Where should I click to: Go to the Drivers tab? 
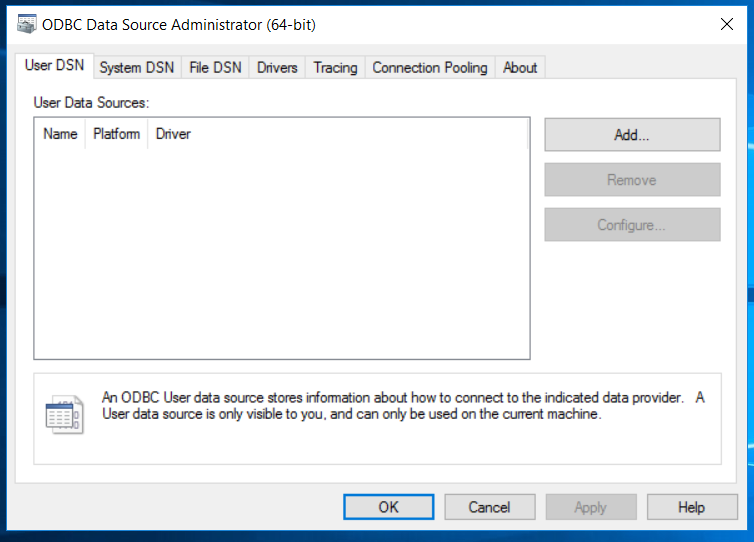point(277,68)
